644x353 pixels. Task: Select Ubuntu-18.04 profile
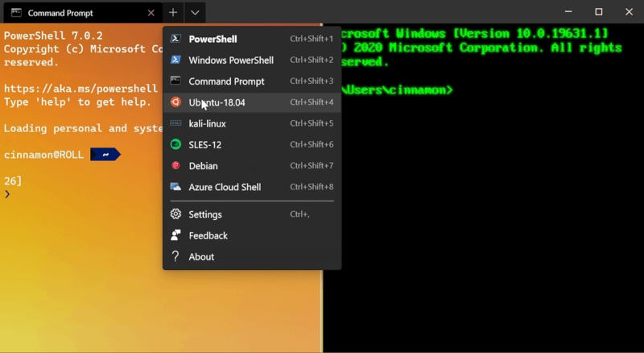point(252,102)
